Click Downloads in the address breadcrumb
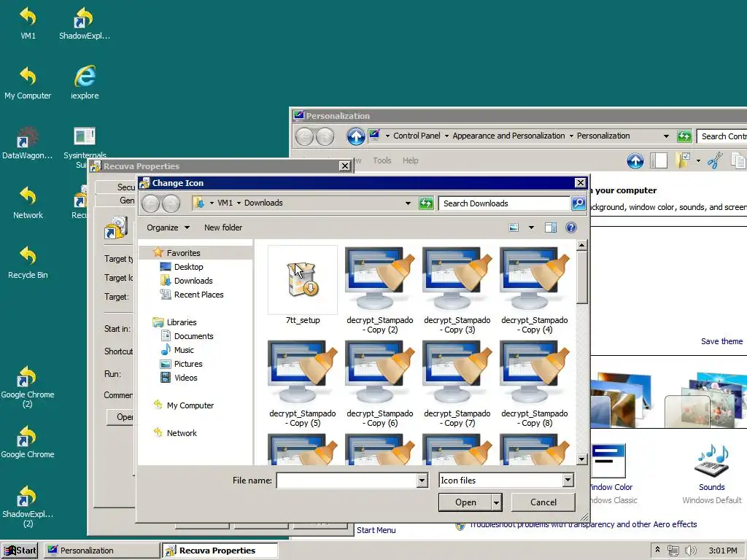This screenshot has height=560, width=747. [x=263, y=203]
